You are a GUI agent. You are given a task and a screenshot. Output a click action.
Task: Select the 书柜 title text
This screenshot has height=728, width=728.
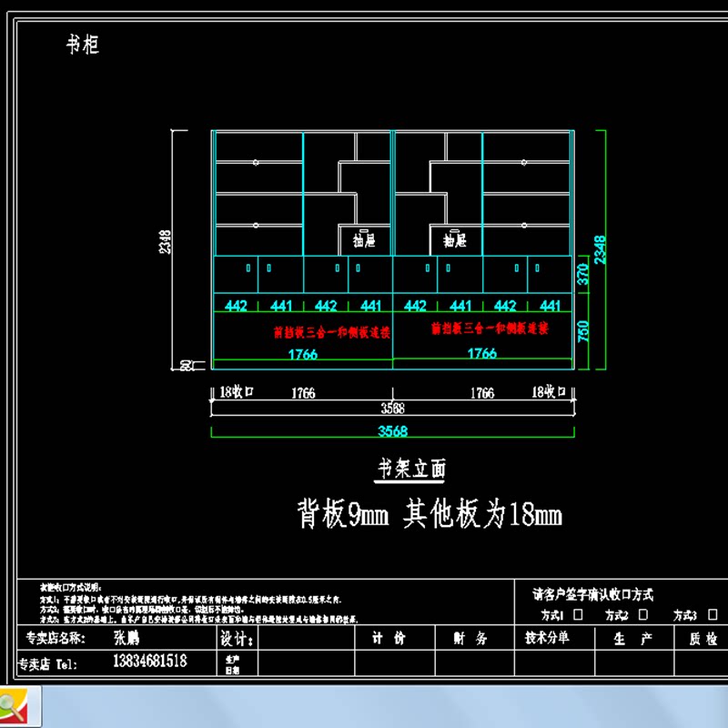pyautogui.click(x=82, y=45)
